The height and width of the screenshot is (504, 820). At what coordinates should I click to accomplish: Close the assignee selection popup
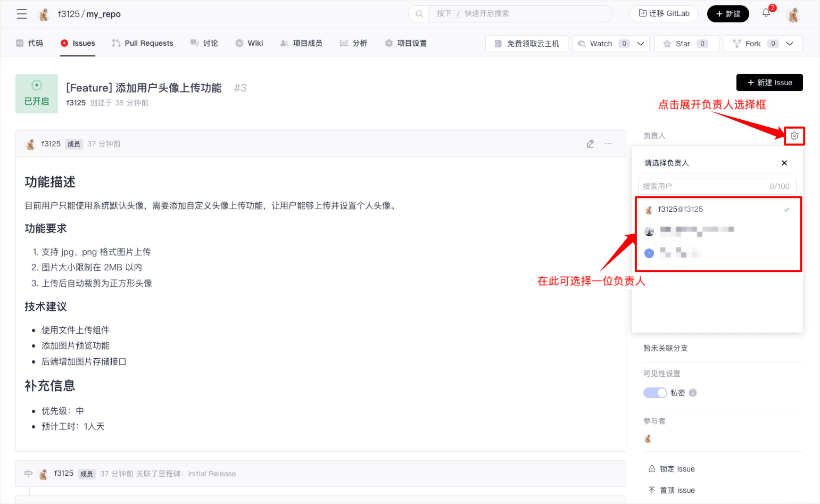click(x=784, y=163)
